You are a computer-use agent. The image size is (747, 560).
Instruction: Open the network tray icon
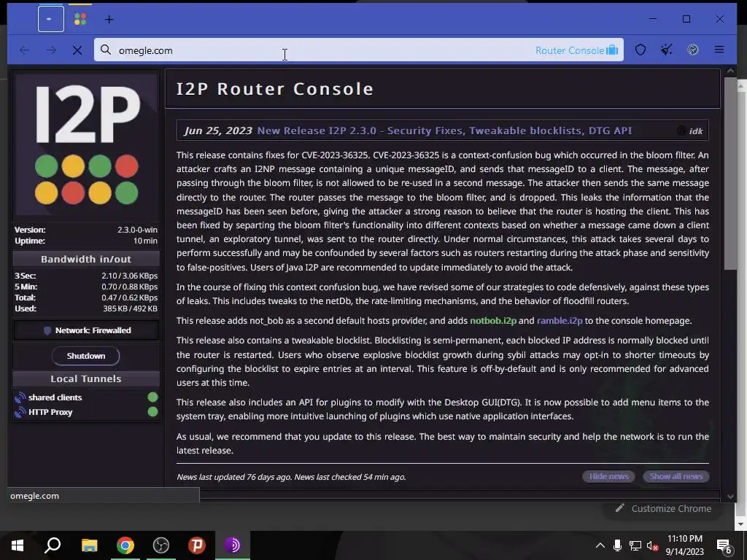(635, 545)
